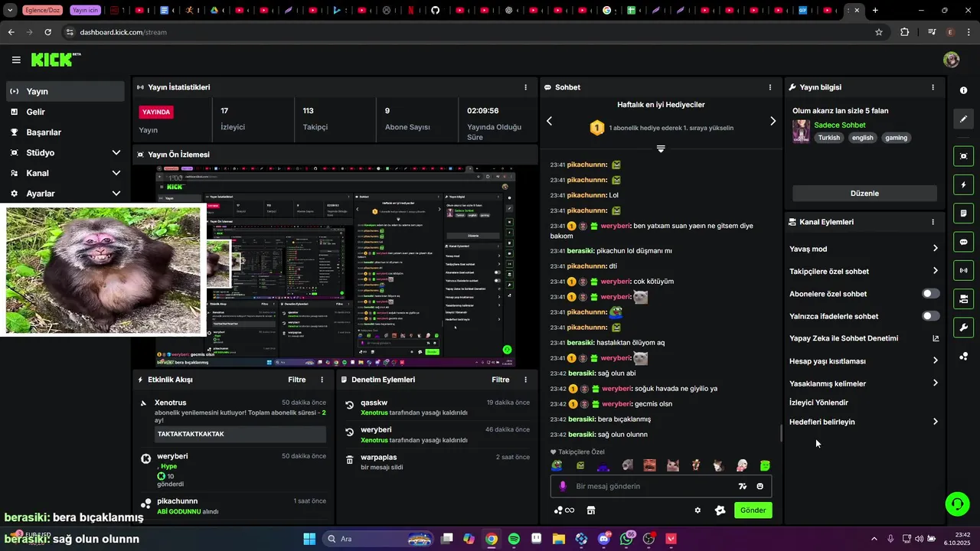
Task: Open Yapay Zeka ile Sohbet Denetimi link
Action: (864, 338)
